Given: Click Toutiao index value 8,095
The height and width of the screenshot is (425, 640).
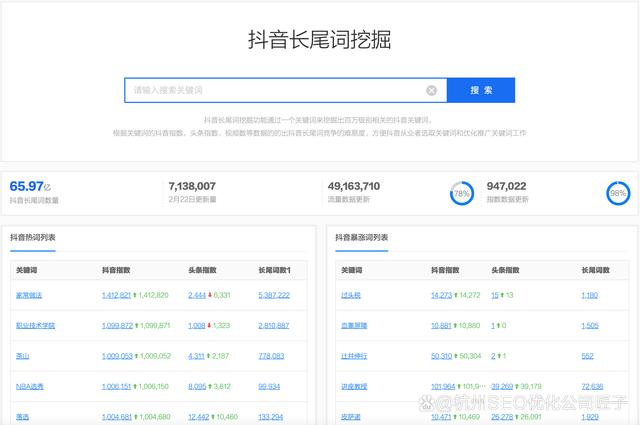Looking at the screenshot, I should click(x=197, y=386).
